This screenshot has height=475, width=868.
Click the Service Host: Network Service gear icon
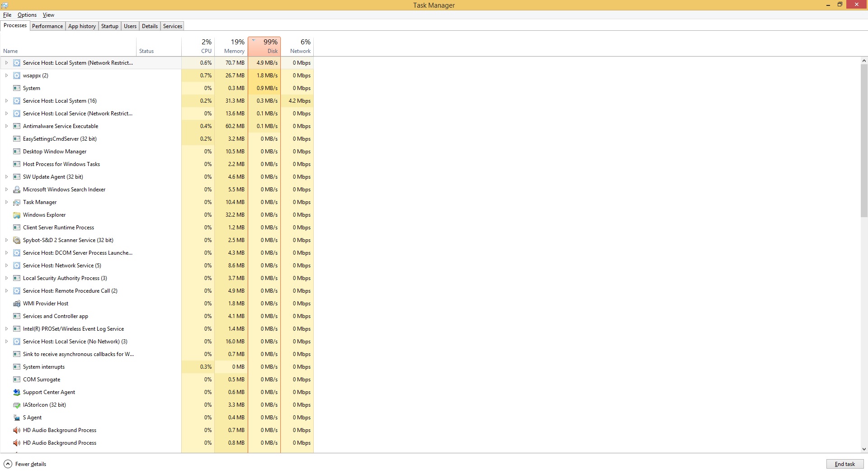pos(17,266)
